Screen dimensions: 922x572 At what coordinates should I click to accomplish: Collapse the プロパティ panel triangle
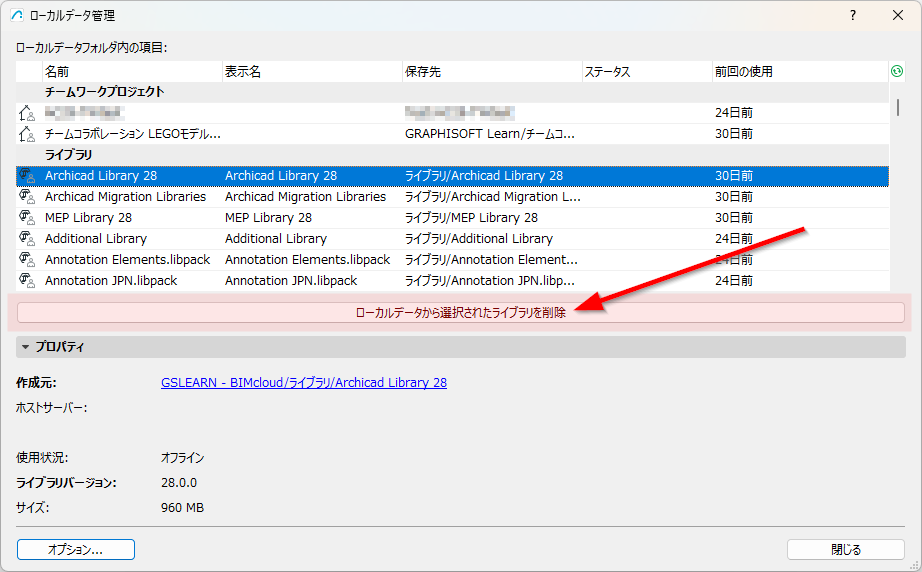25,347
